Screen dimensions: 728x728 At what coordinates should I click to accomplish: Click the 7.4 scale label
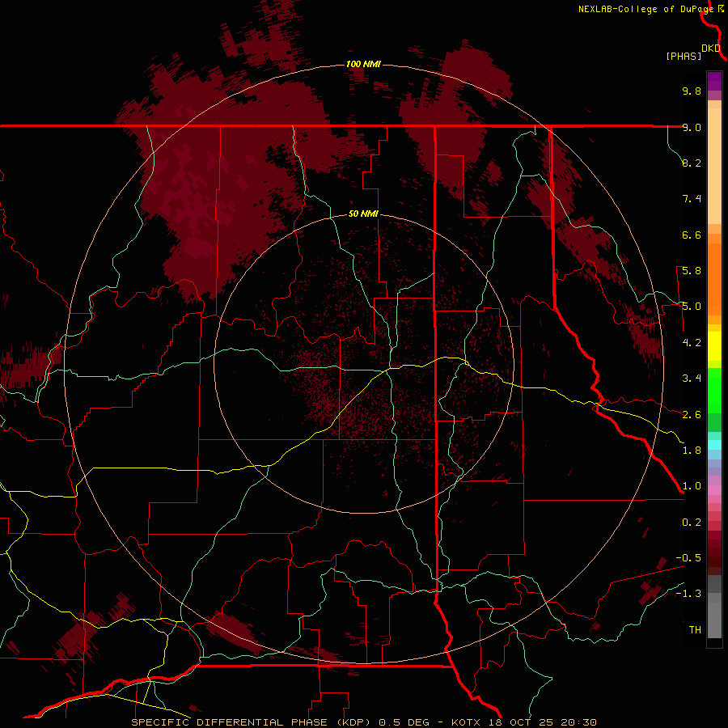[692, 199]
